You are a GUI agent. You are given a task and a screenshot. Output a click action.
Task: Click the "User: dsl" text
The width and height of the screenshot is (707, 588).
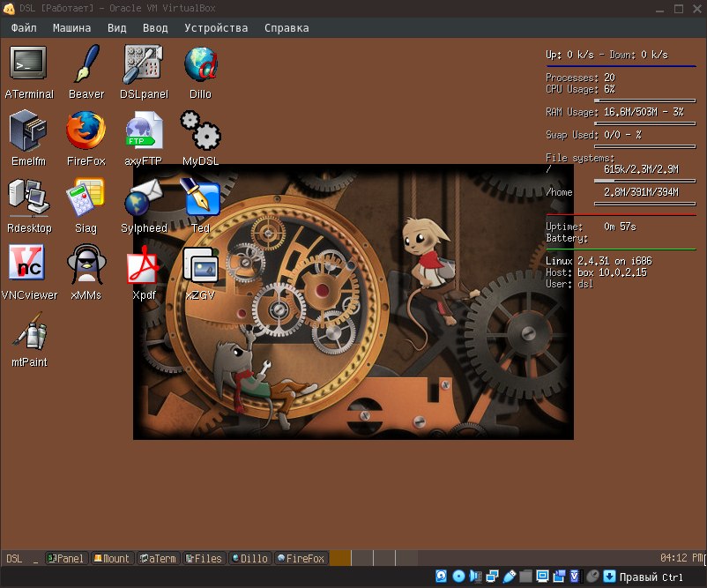(569, 284)
